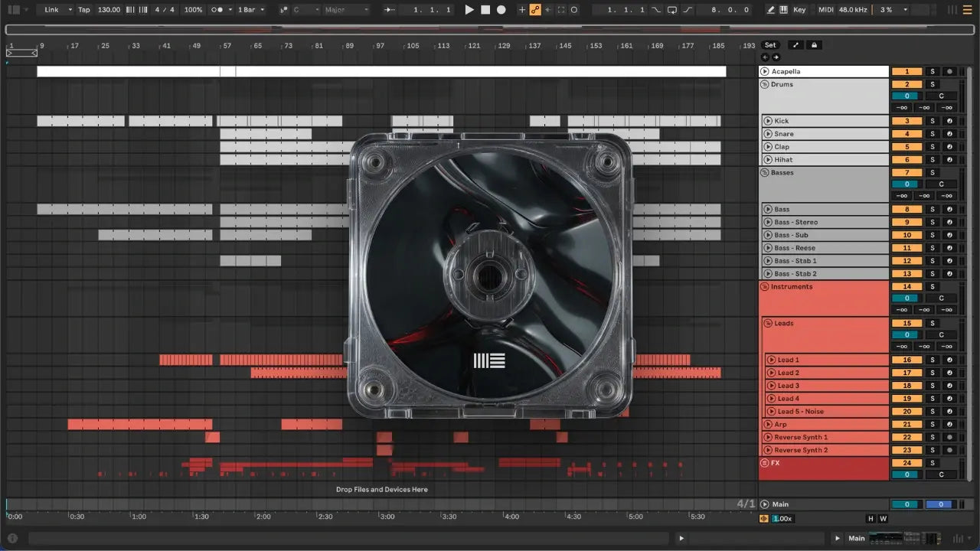This screenshot has height=551, width=980.
Task: Click the Tap tempo button
Action: (x=84, y=10)
